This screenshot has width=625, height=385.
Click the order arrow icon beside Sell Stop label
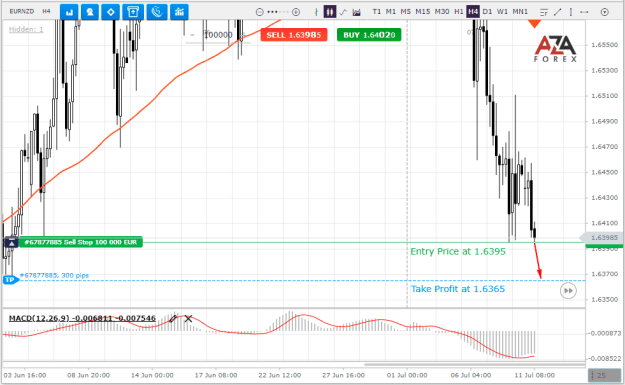pos(11,242)
